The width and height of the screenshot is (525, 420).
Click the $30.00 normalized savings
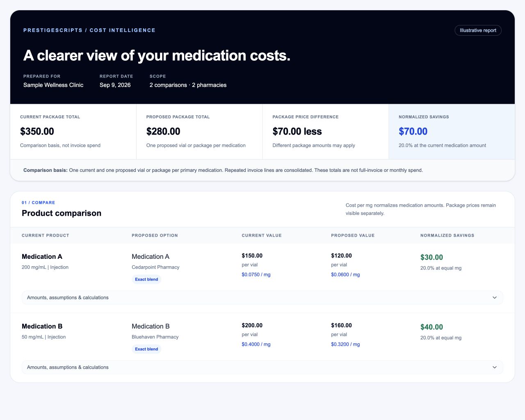click(431, 257)
